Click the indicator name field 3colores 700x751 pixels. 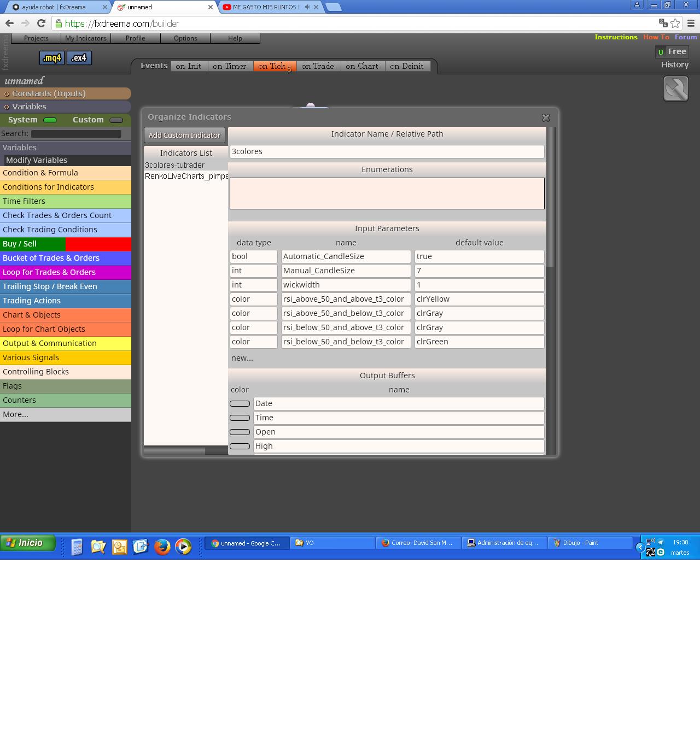point(387,151)
